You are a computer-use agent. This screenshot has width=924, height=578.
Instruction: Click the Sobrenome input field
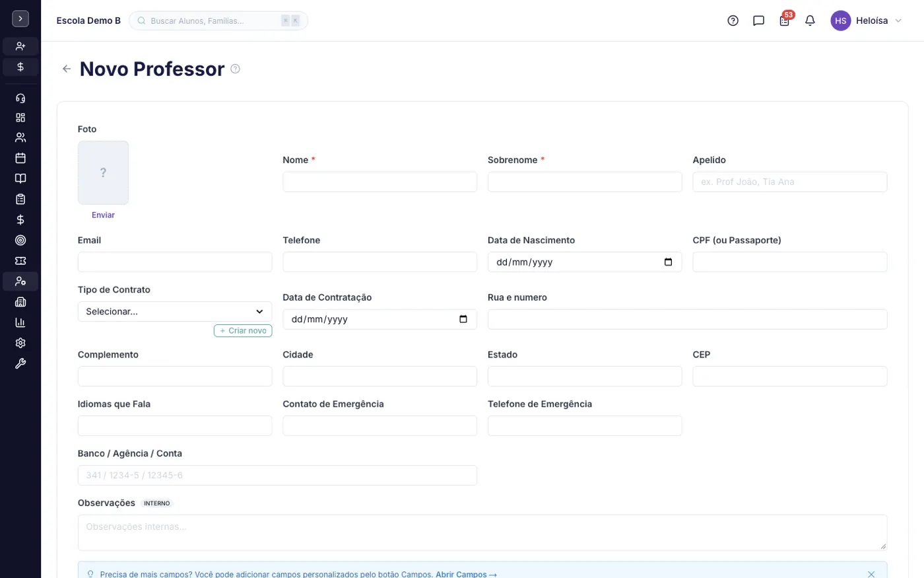[585, 182]
